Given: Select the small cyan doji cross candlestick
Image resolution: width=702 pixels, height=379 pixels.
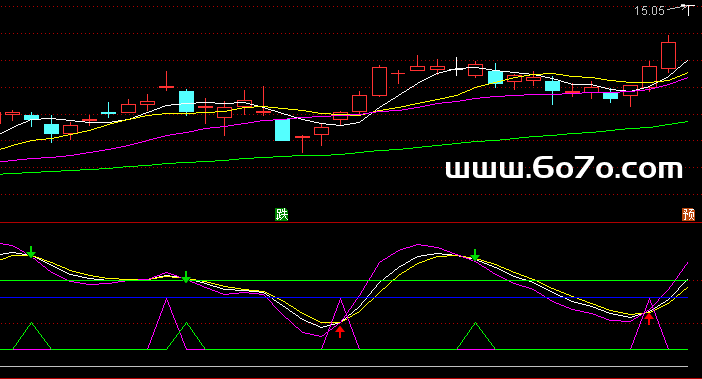Looking at the screenshot, I should [x=108, y=111].
